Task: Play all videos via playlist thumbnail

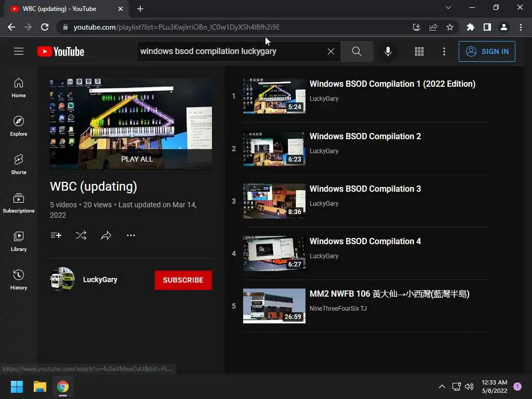Action: tap(131, 124)
